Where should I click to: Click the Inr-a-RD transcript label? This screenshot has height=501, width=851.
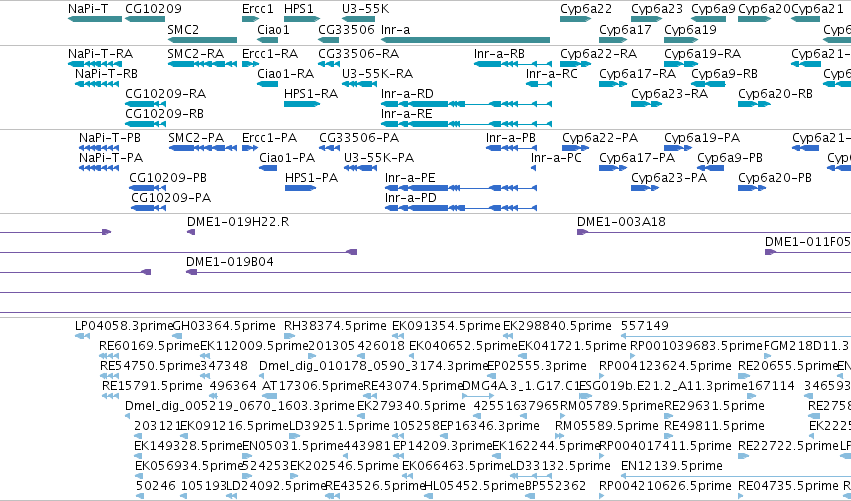pos(407,94)
